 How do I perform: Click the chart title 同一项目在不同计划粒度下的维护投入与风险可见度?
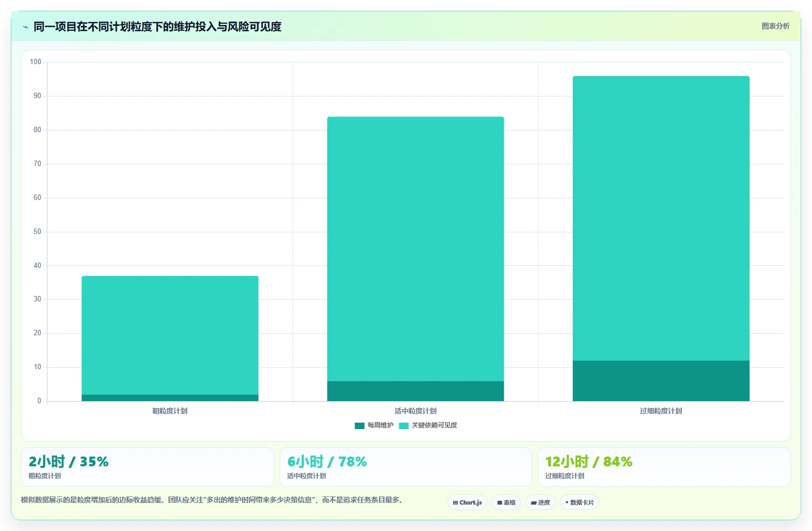(157, 26)
